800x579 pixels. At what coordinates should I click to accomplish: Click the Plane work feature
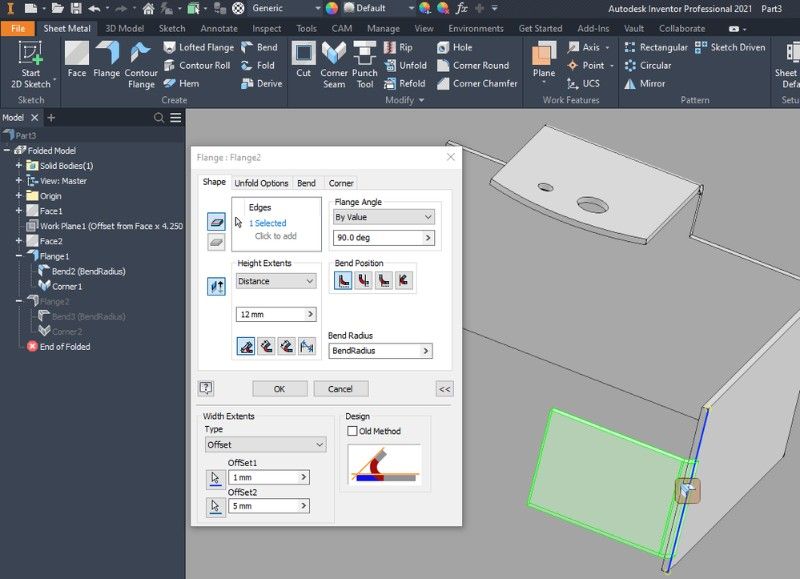(544, 60)
